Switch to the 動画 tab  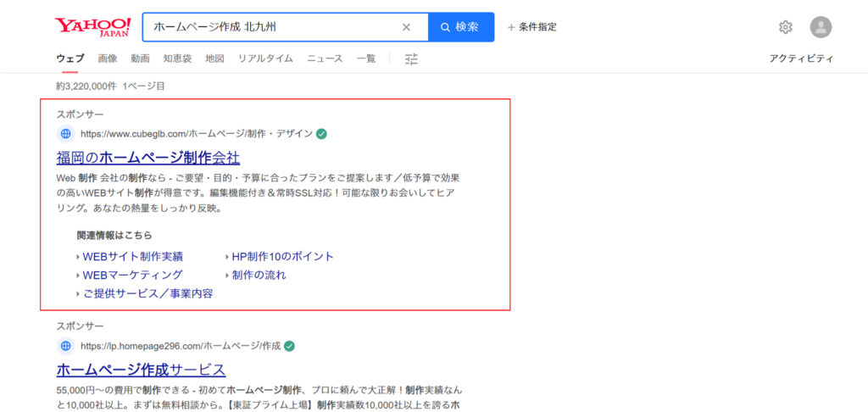click(140, 58)
